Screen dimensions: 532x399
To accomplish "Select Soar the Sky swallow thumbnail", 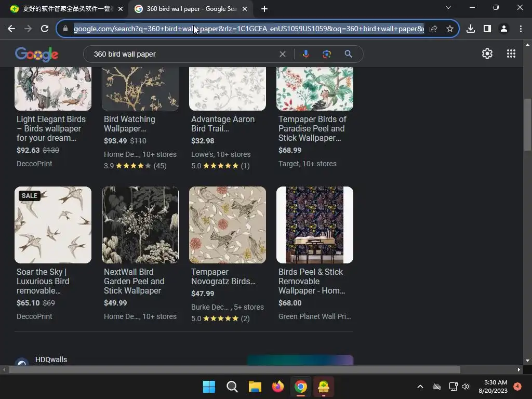I will 53,224.
